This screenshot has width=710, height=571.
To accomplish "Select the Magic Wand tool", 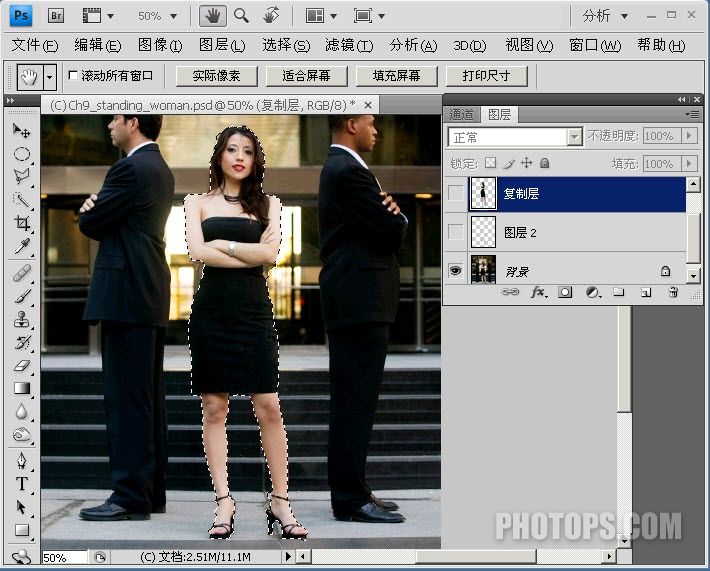I will tap(21, 200).
